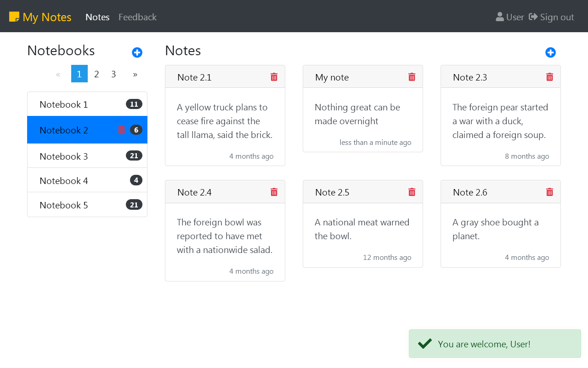The width and height of the screenshot is (588, 368).
Task: Select Notebook 2 in the list
Action: (x=87, y=130)
